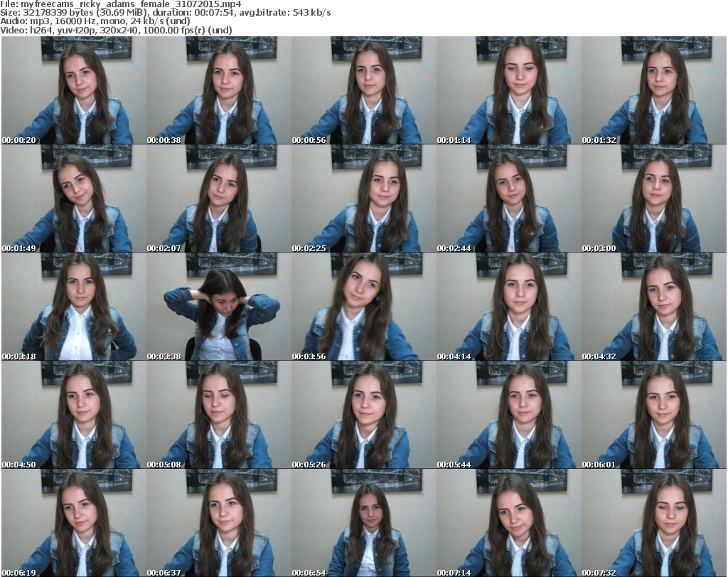Click the 'File:' name header line
The image size is (728, 577).
coord(121,4)
